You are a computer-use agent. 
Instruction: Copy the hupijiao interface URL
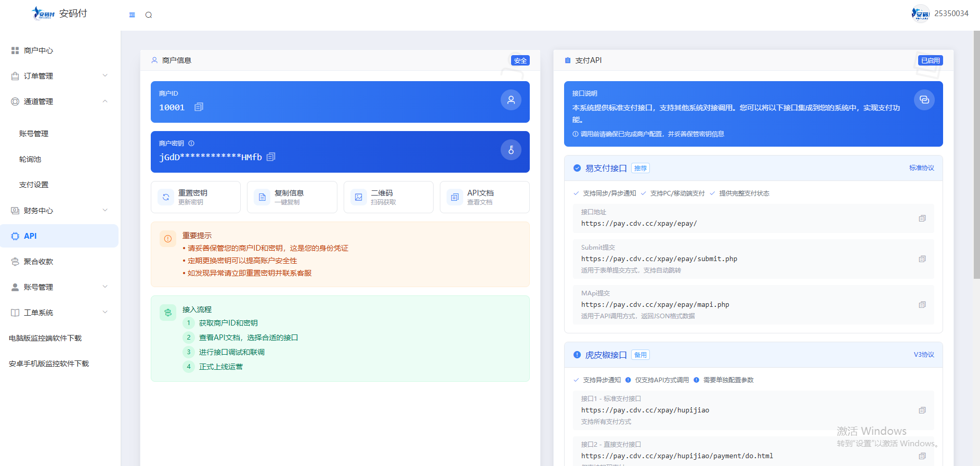922,410
